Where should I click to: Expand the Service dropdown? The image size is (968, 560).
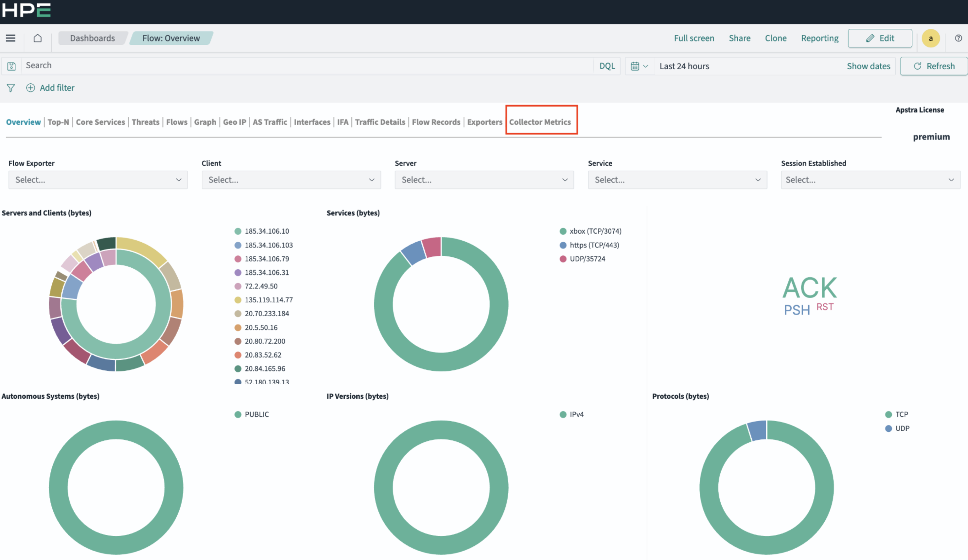(677, 180)
